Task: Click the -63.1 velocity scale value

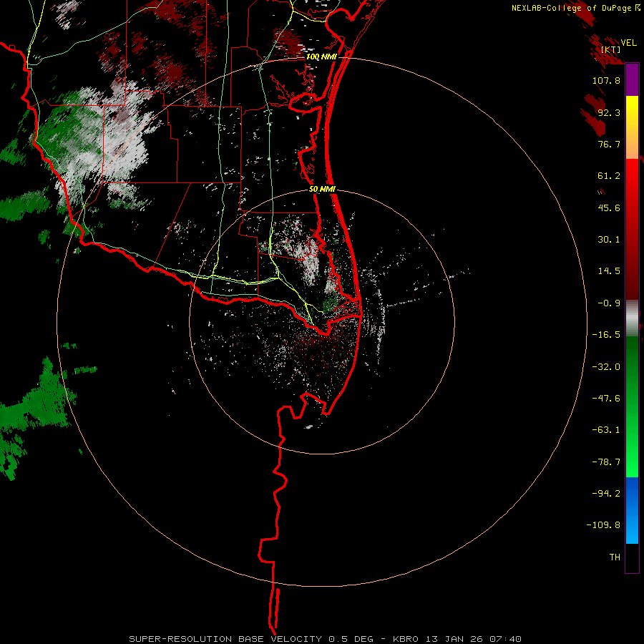Action: tap(606, 430)
